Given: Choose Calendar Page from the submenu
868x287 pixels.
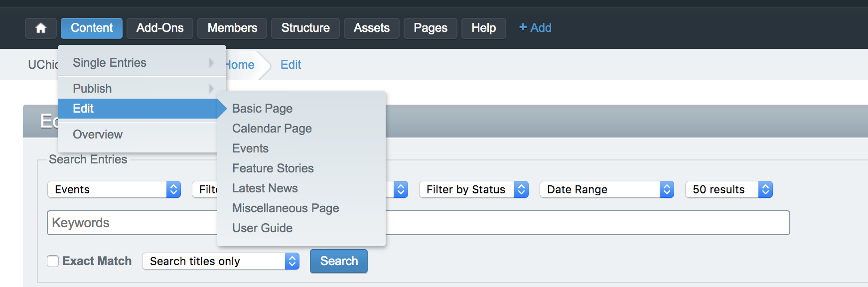Looking at the screenshot, I should pos(272,129).
